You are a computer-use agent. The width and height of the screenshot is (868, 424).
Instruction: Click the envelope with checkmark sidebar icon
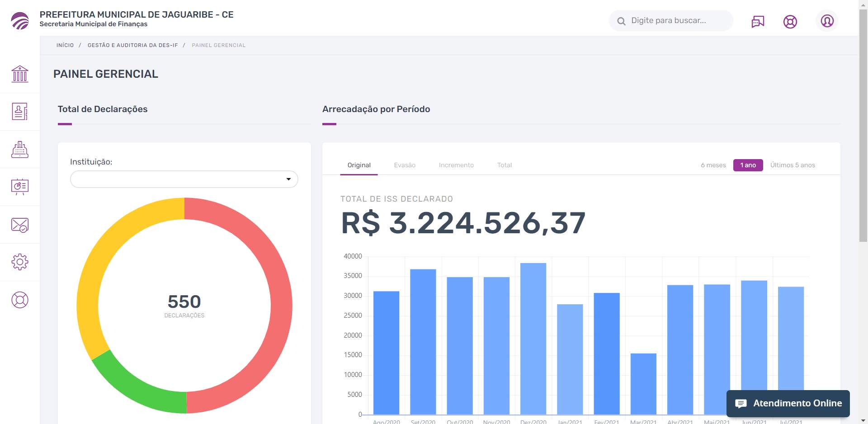coord(20,225)
